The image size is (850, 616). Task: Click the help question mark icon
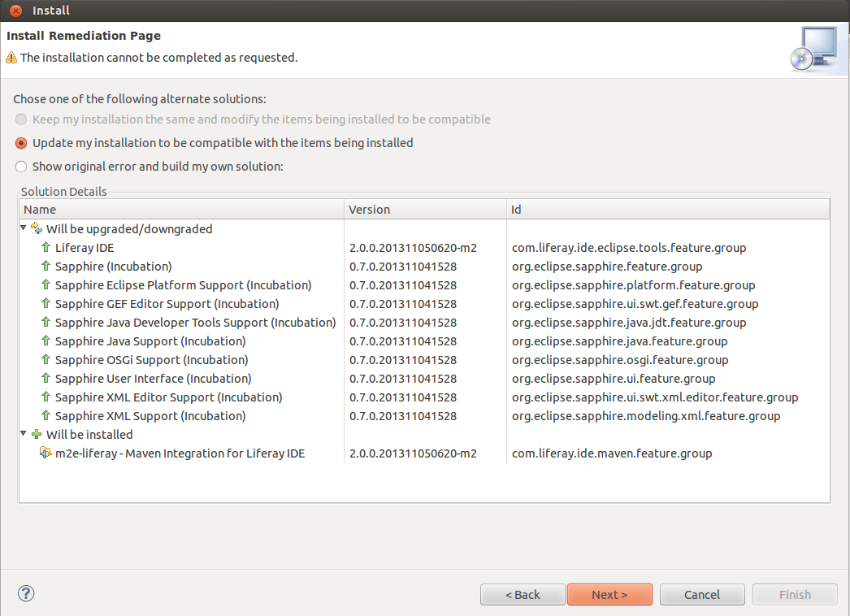[x=26, y=594]
